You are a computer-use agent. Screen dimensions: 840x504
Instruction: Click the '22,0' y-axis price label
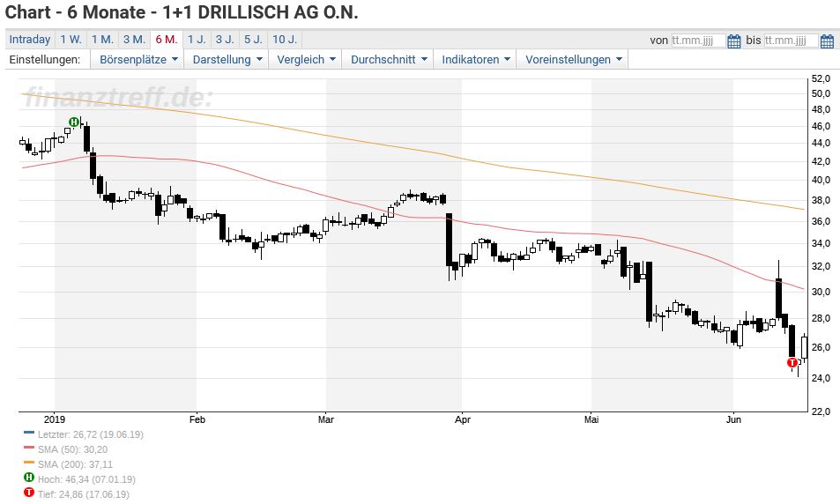(821, 411)
